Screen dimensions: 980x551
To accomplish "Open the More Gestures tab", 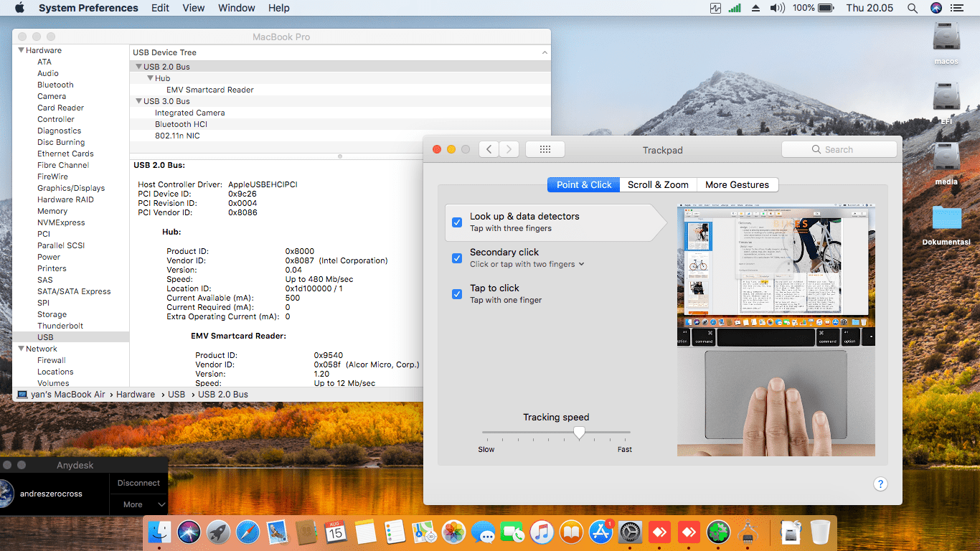I will pyautogui.click(x=737, y=184).
